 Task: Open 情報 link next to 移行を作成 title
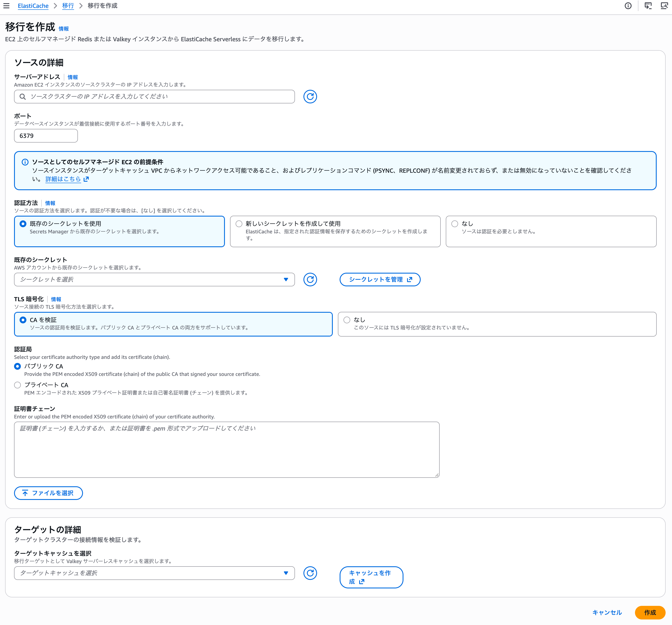[x=64, y=29]
